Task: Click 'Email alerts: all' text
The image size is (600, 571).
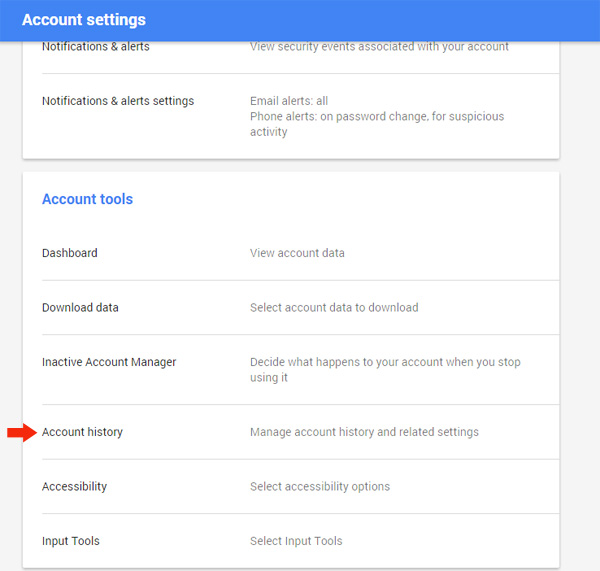Action: pyautogui.click(x=289, y=101)
